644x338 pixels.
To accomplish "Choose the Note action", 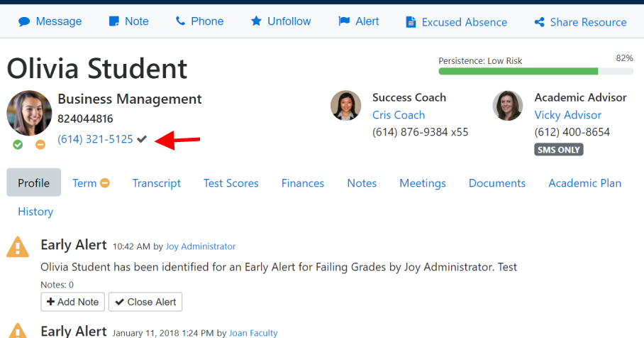I will 128,21.
